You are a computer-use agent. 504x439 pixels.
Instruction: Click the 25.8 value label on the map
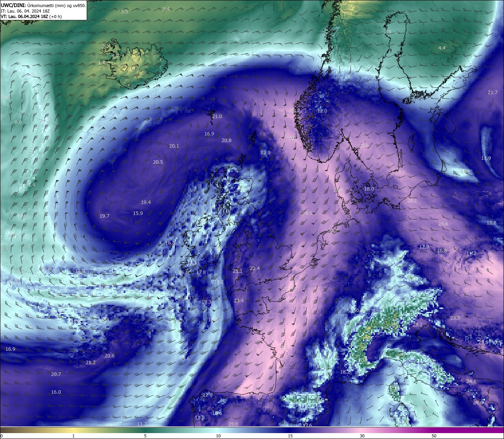[443, 224]
